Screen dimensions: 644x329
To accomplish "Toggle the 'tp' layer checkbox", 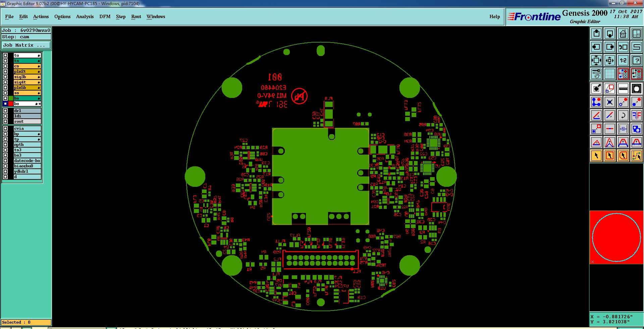I will point(5,139).
